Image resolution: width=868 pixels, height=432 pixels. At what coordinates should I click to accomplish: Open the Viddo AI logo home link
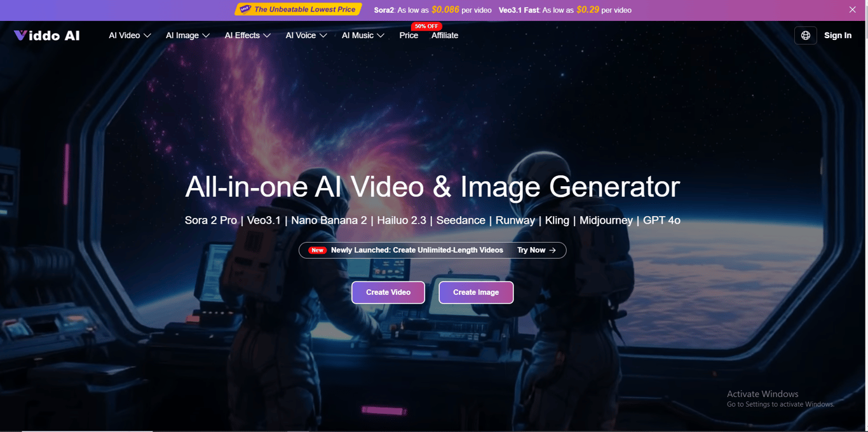point(47,36)
